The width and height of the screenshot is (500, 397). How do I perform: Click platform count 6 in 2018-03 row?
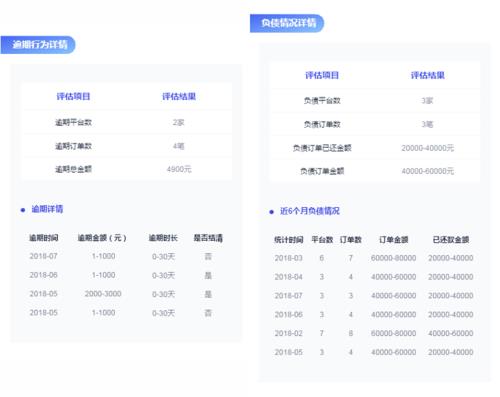(x=322, y=258)
